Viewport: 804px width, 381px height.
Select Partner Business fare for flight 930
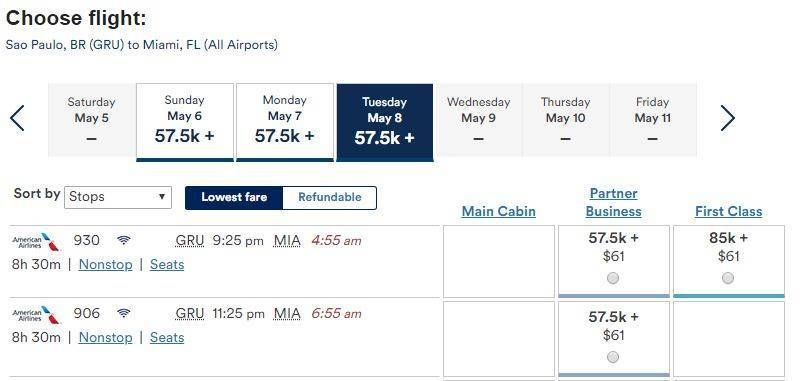(x=613, y=278)
